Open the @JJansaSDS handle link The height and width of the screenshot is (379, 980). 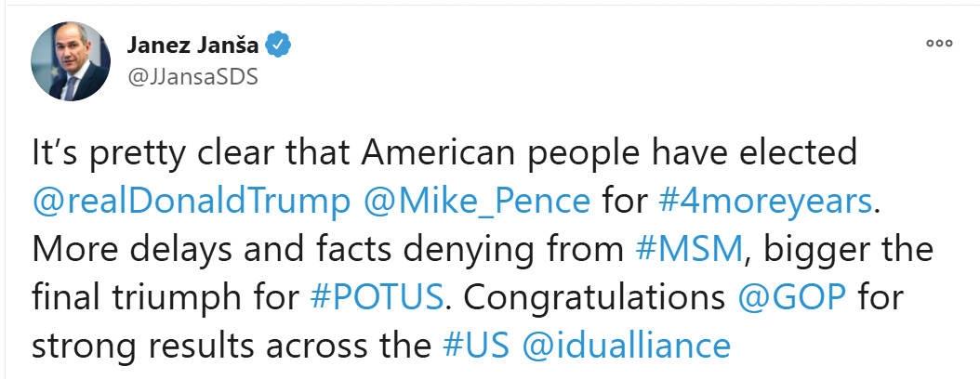click(192, 76)
